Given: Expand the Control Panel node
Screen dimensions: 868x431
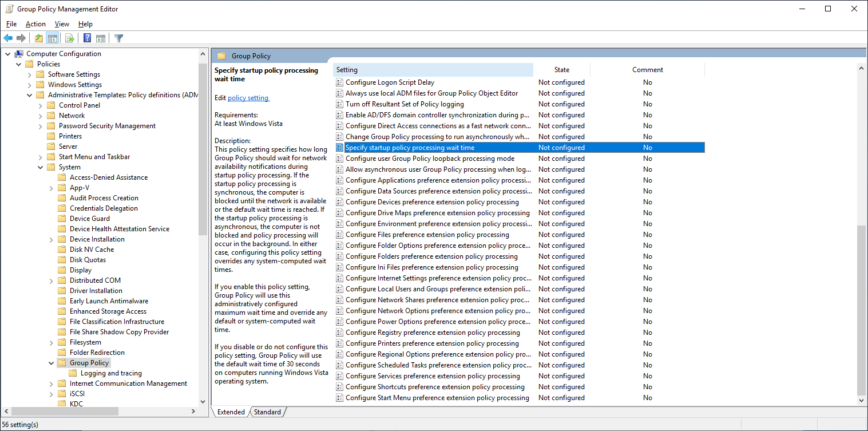Looking at the screenshot, I should 41,105.
